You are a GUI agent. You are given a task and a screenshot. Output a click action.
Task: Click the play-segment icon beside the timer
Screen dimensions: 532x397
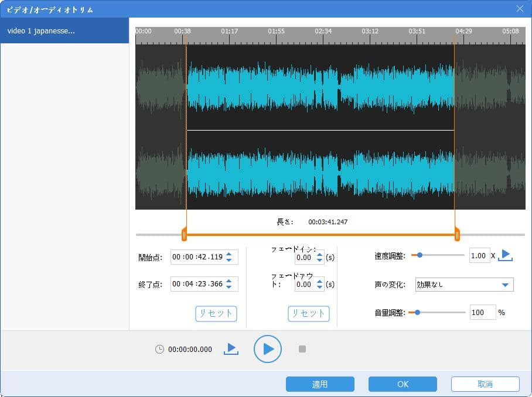click(231, 349)
